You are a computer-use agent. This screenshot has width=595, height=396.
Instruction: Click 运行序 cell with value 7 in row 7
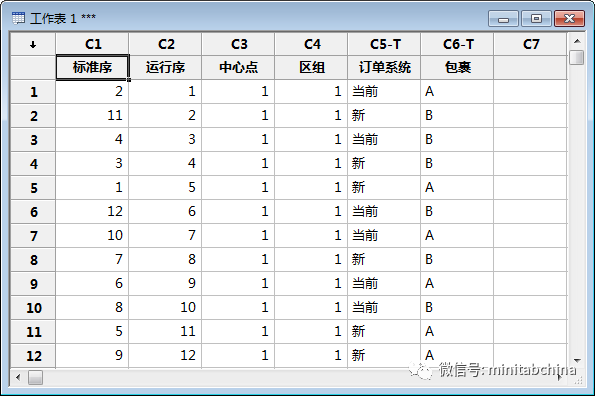(x=165, y=236)
